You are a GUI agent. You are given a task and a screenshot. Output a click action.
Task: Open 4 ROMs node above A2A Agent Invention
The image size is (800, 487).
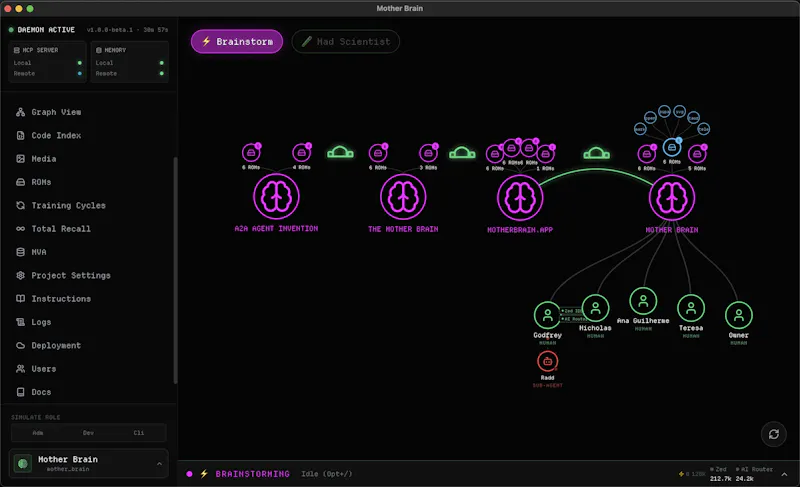click(x=302, y=152)
